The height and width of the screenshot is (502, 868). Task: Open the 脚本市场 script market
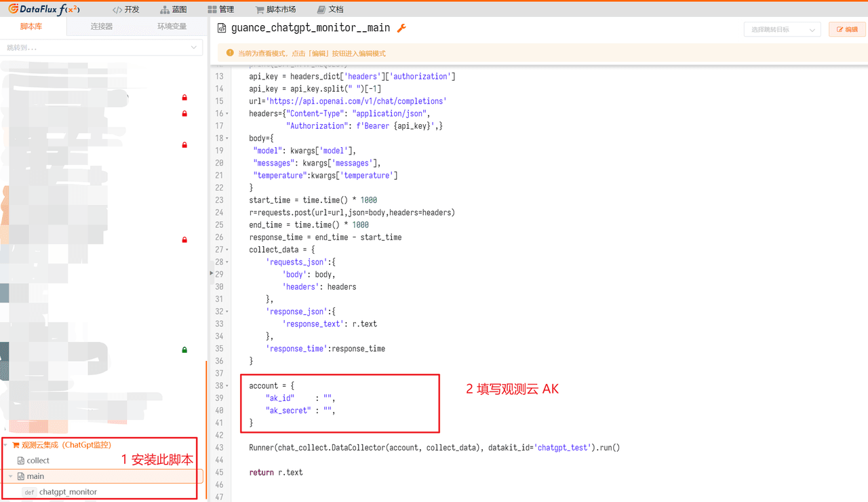tap(275, 9)
